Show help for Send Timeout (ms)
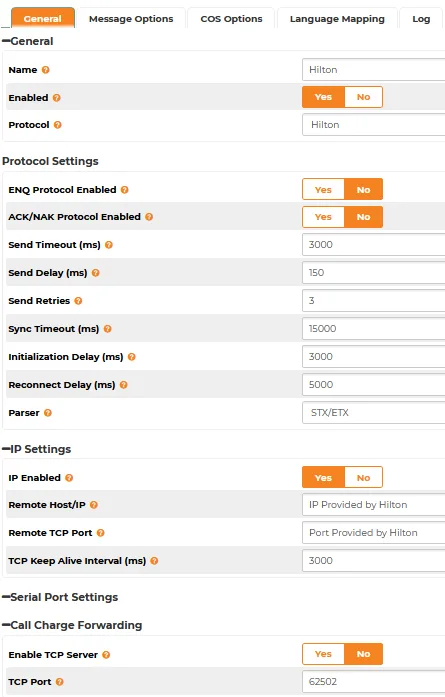Image resolution: width=445 pixels, height=697 pixels. click(x=108, y=245)
